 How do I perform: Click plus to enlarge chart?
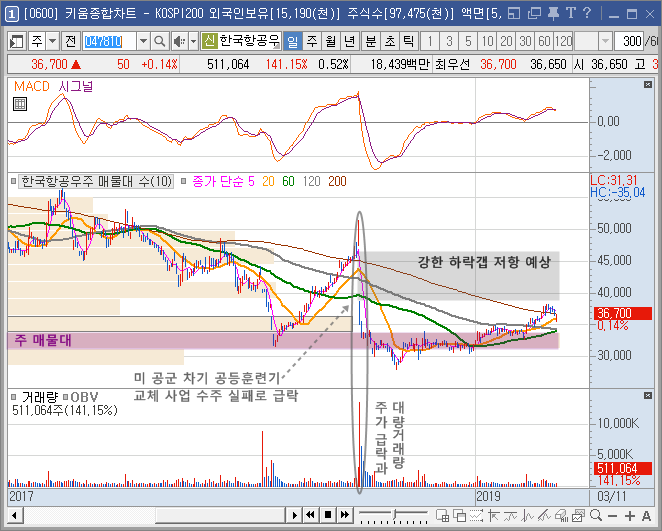pos(629,516)
